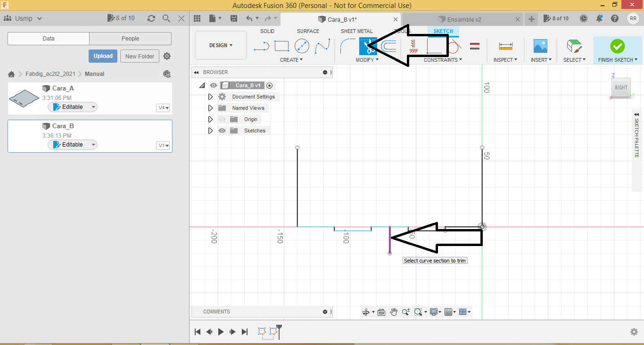
Task: Search in the data panel
Action: (166, 18)
